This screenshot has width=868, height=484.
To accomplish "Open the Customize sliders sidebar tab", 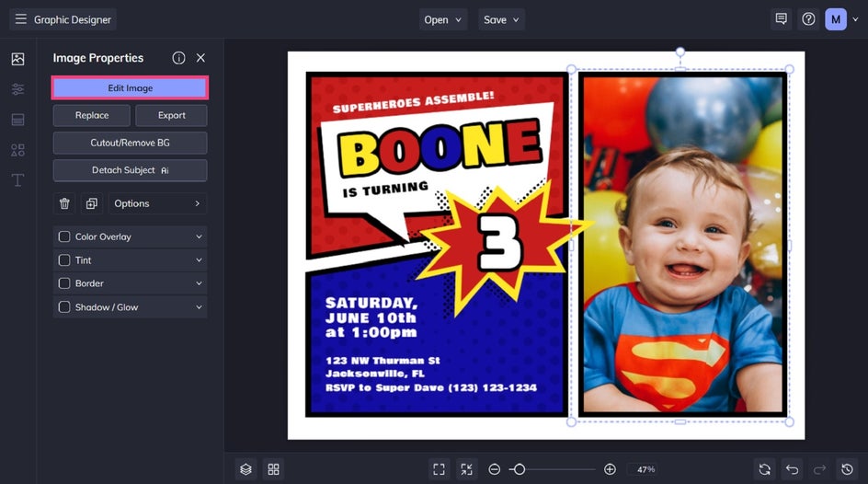I will click(17, 89).
